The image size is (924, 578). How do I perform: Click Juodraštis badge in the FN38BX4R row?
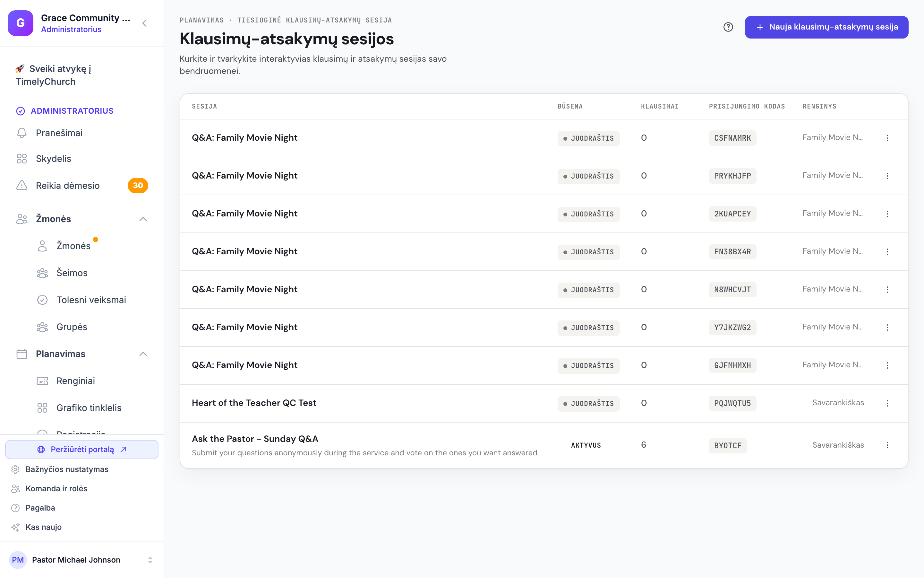[588, 252]
